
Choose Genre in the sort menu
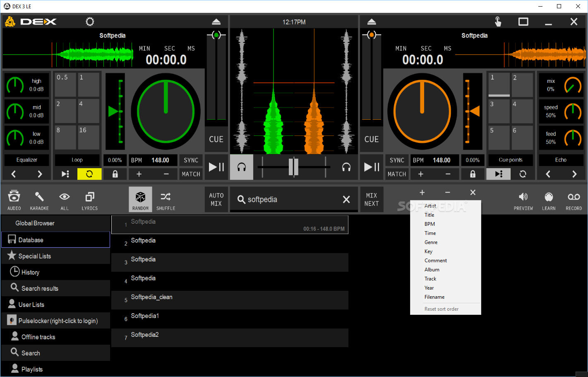point(431,242)
